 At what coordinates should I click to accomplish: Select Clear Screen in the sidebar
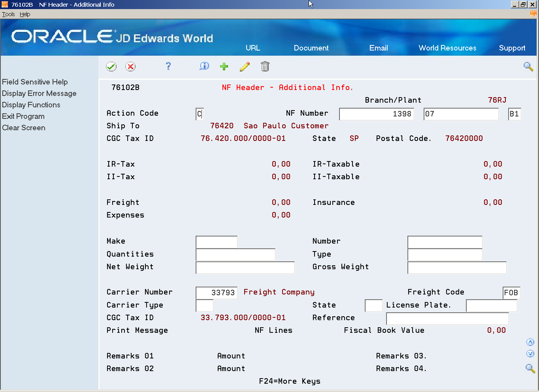coord(24,128)
